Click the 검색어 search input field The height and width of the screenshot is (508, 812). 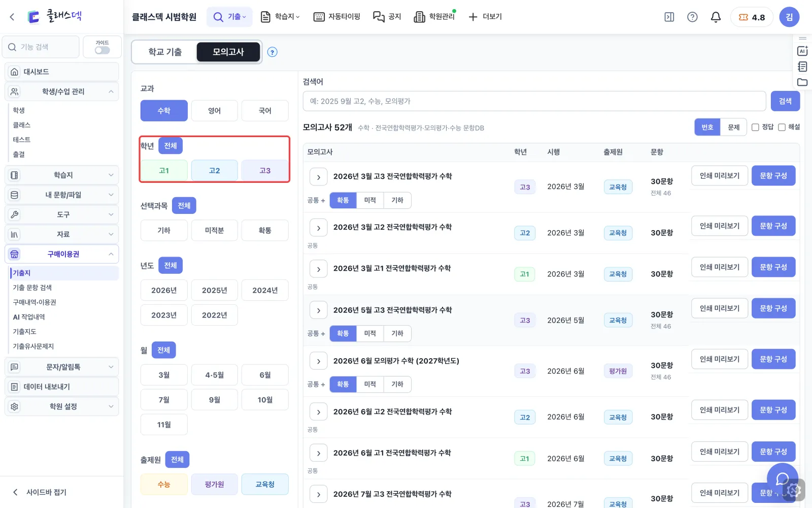534,101
